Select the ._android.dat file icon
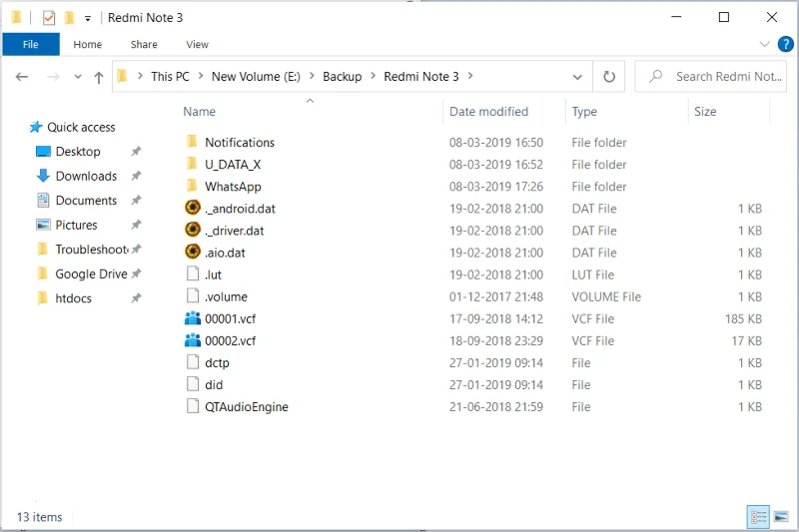Viewport: 799px width, 532px height. [x=193, y=208]
